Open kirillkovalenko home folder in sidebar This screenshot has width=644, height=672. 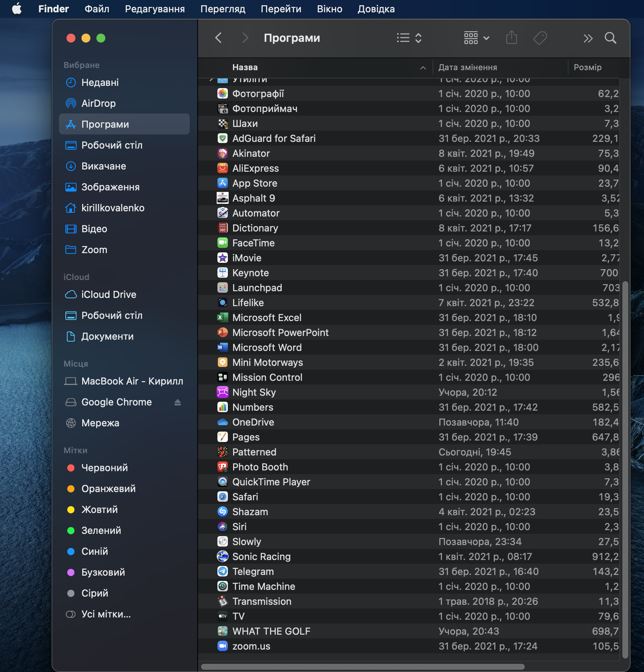point(124,208)
